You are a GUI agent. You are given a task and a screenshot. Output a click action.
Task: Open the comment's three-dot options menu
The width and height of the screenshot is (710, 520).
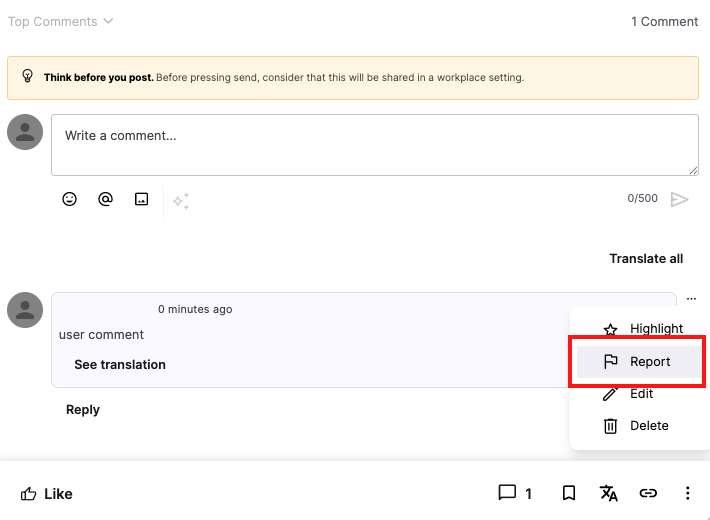pos(691,299)
